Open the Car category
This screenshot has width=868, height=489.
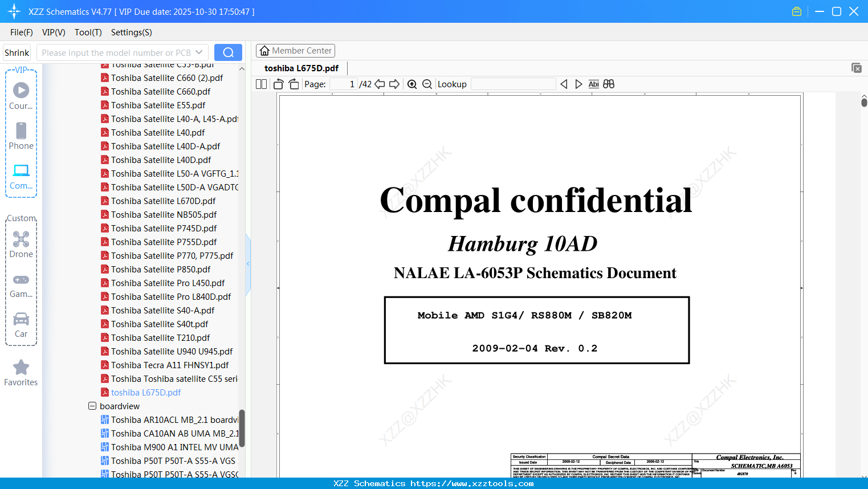point(21,325)
